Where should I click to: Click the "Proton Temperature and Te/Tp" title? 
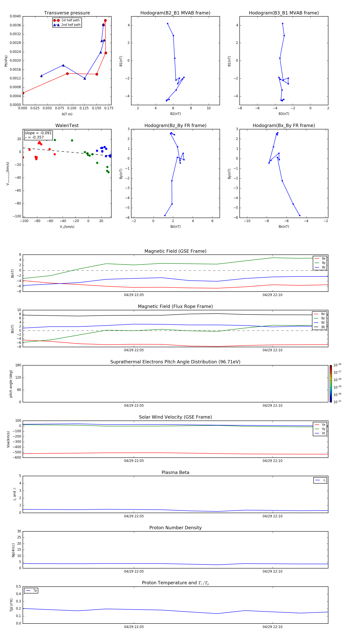175,583
